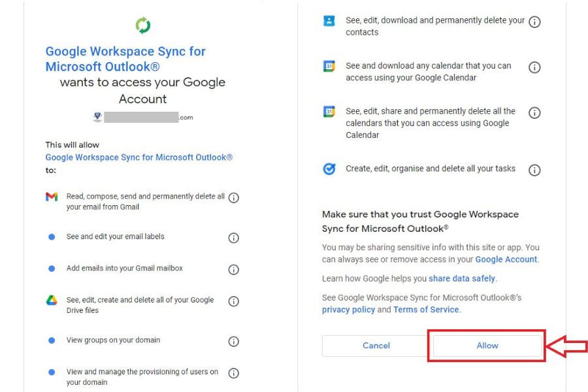
Task: Click the info icon beside groups on domain
Action: coord(233,340)
